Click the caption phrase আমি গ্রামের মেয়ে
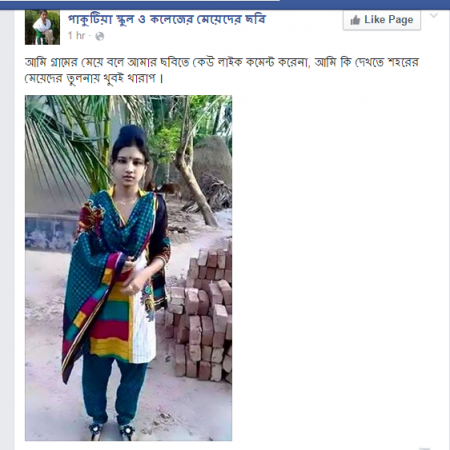Screen dimensions: 450x450 (x=64, y=63)
